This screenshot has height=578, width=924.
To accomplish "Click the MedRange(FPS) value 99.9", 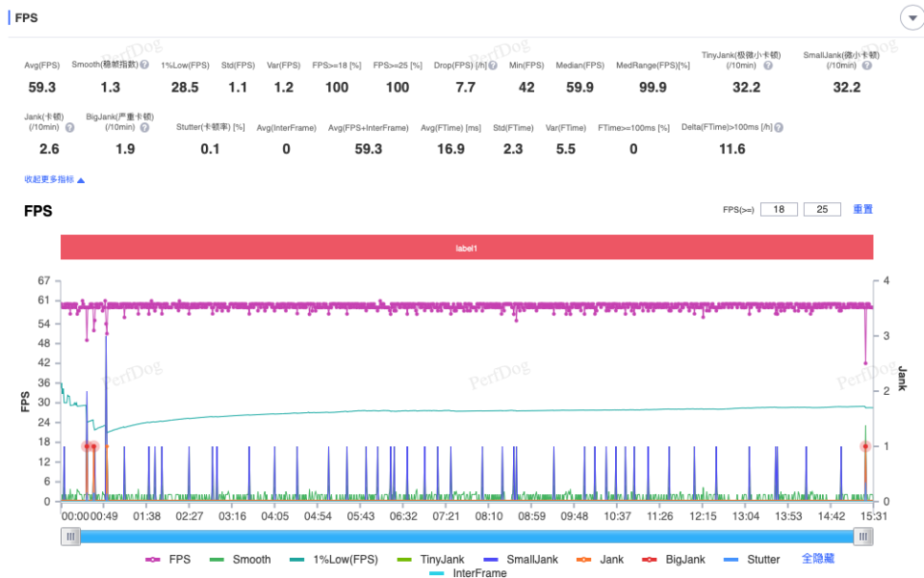I will (653, 88).
